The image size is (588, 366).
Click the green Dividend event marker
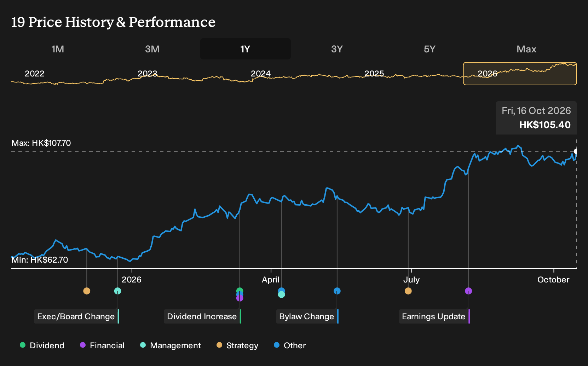point(240,291)
